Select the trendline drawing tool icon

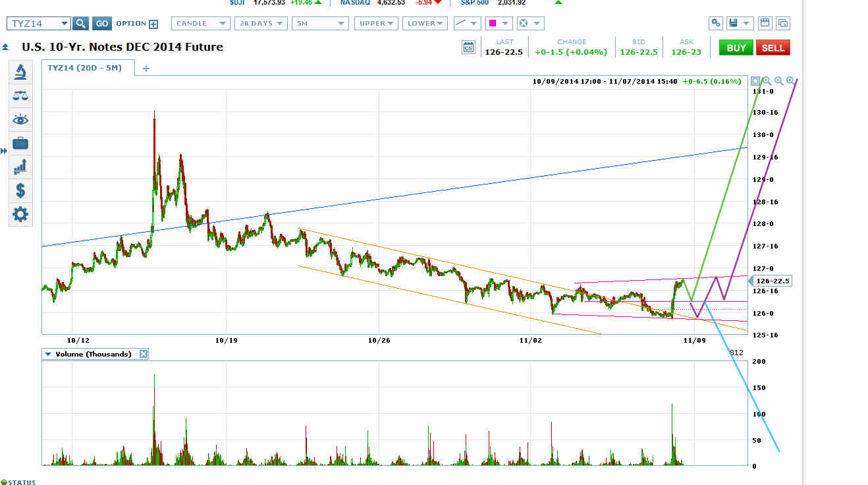pyautogui.click(x=460, y=23)
